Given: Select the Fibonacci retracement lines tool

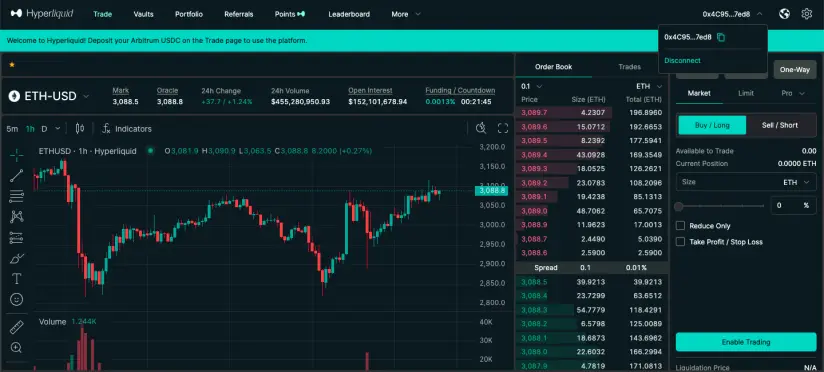Looking at the screenshot, I should point(17,197).
